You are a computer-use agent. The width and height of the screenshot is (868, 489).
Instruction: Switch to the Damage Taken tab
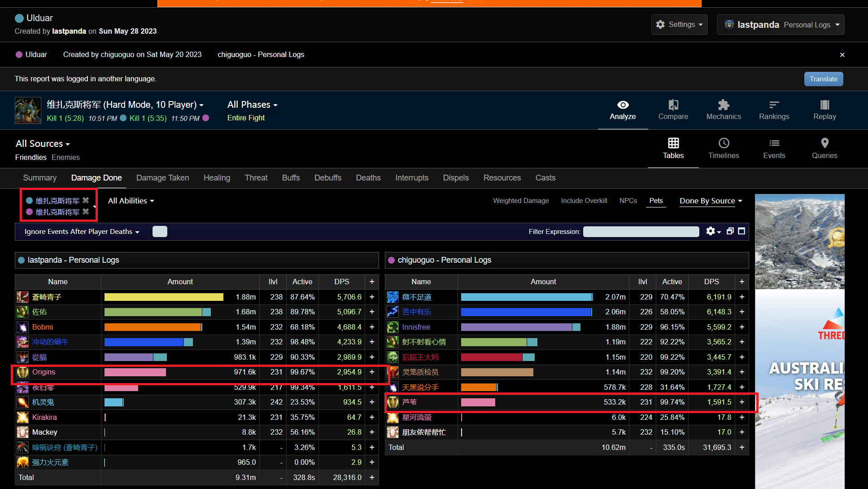tap(162, 178)
